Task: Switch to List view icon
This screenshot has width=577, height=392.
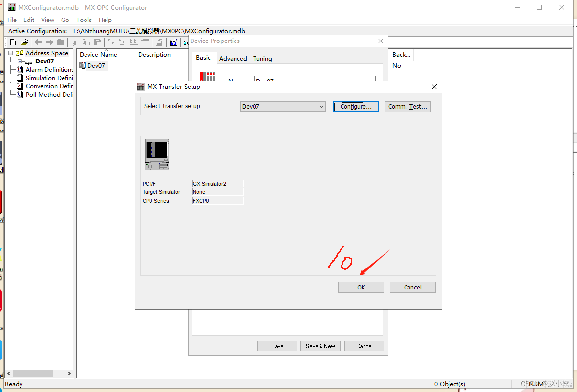Action: click(x=134, y=42)
